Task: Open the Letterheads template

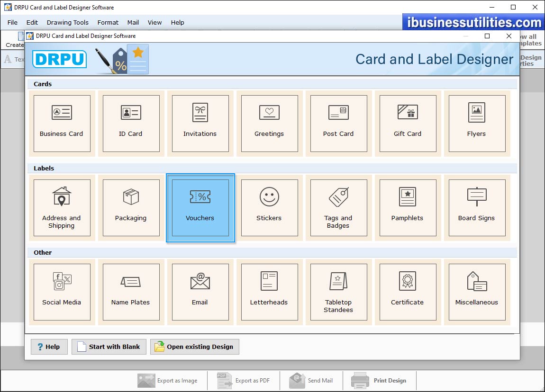Action: 269,292
